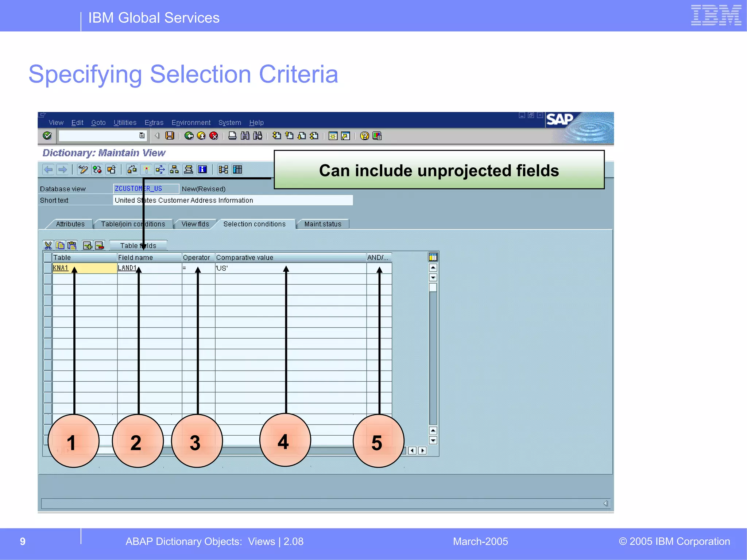Click the Check syntax icon
The height and width of the screenshot is (560, 747).
tap(132, 170)
